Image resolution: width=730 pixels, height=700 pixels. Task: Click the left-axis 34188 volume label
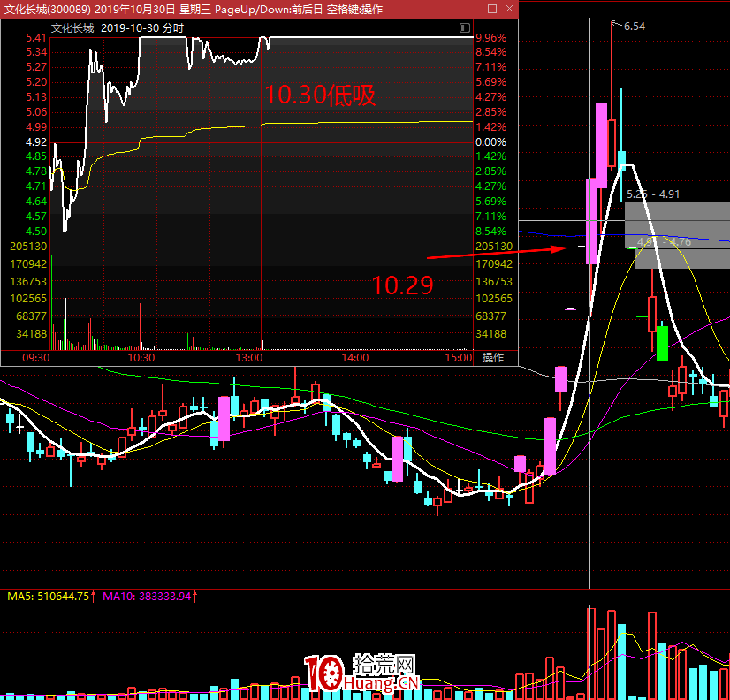(31, 333)
